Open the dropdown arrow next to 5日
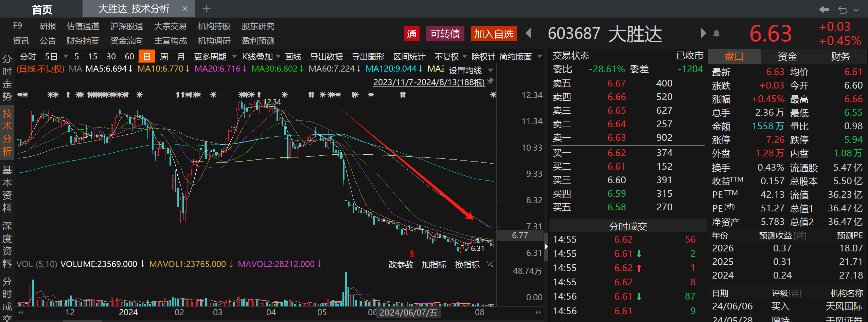Image resolution: width=868 pixels, height=322 pixels. pos(66,56)
